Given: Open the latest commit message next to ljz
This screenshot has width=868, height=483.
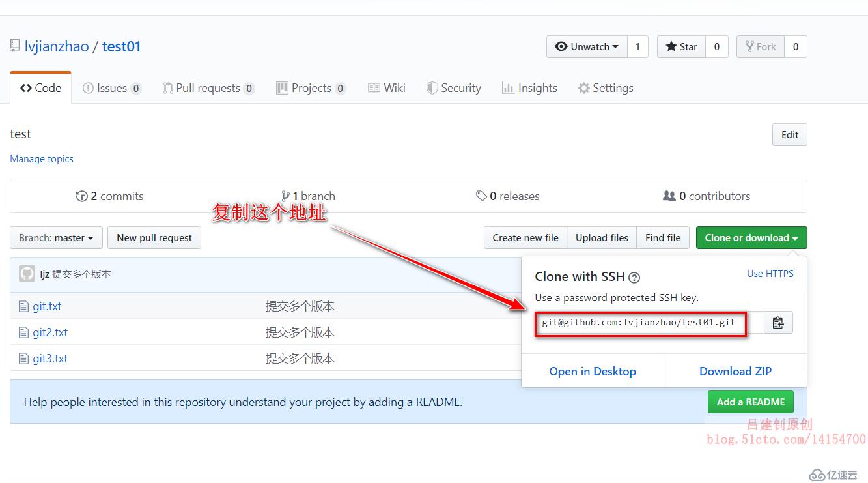Looking at the screenshot, I should pos(81,274).
